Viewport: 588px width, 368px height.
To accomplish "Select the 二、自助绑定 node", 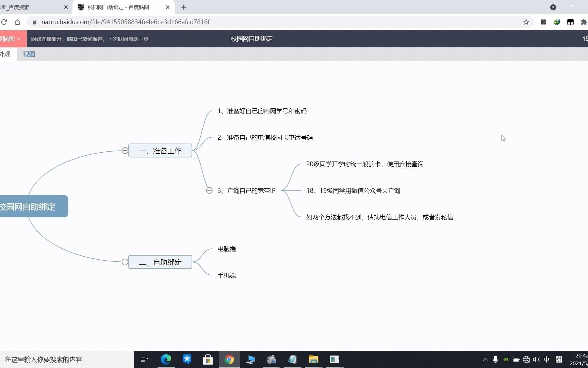I will [160, 262].
